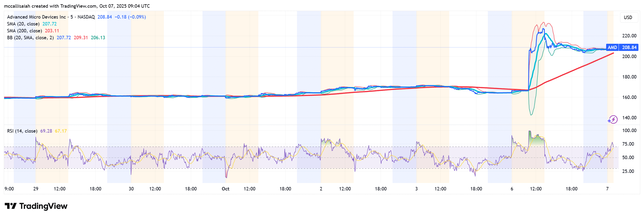This screenshot has height=218, width=644.
Task: Click the purple 69.28 RSI value
Action: 46,131
